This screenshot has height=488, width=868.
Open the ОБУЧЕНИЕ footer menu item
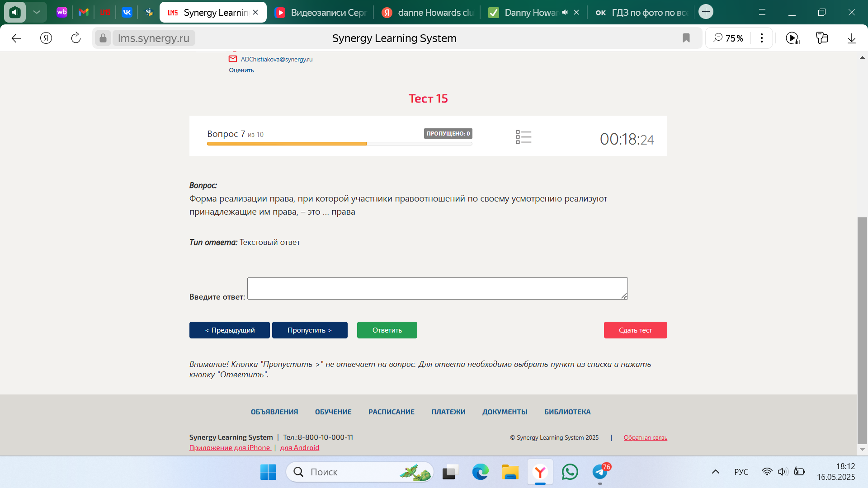pyautogui.click(x=333, y=412)
